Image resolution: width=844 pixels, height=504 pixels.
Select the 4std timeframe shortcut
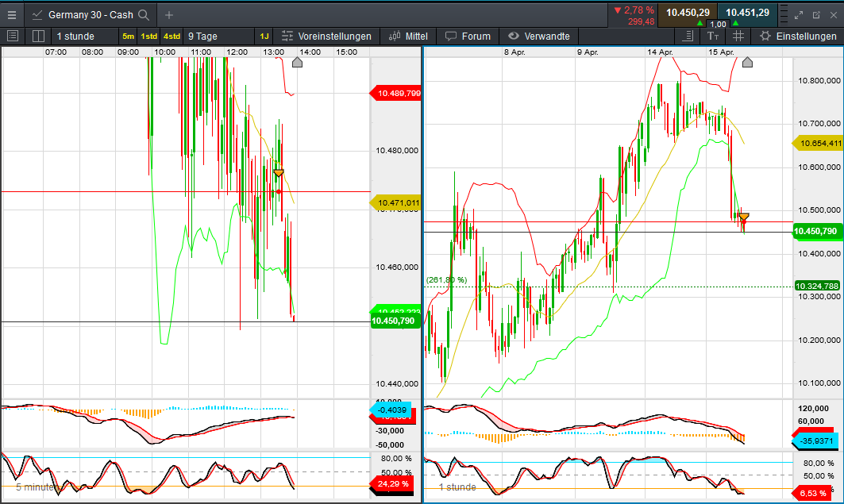pyautogui.click(x=171, y=36)
